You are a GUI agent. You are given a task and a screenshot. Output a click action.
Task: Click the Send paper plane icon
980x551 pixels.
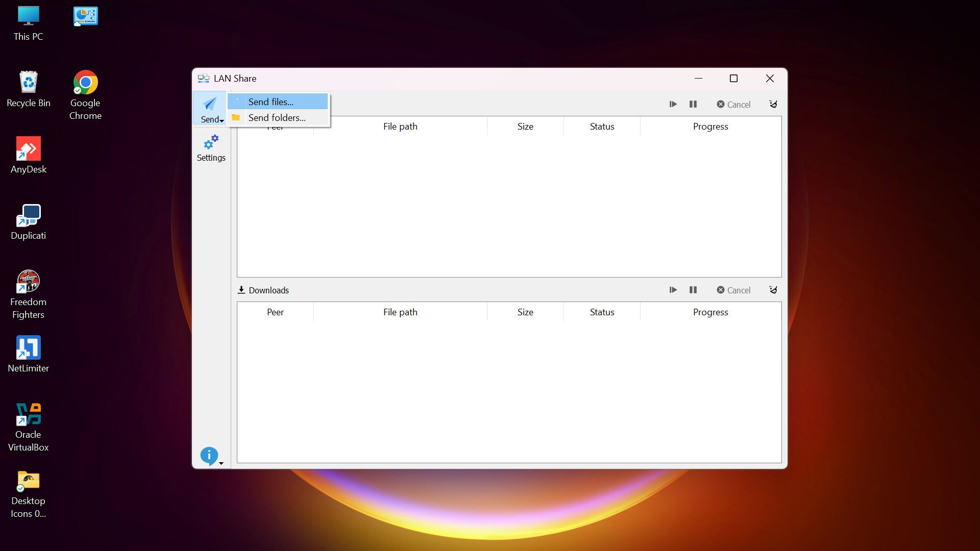coord(210,105)
